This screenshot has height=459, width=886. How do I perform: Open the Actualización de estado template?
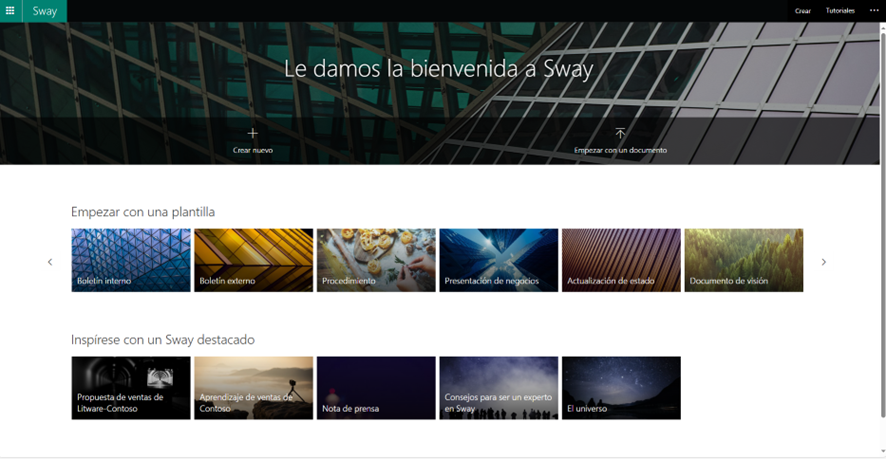tap(622, 260)
